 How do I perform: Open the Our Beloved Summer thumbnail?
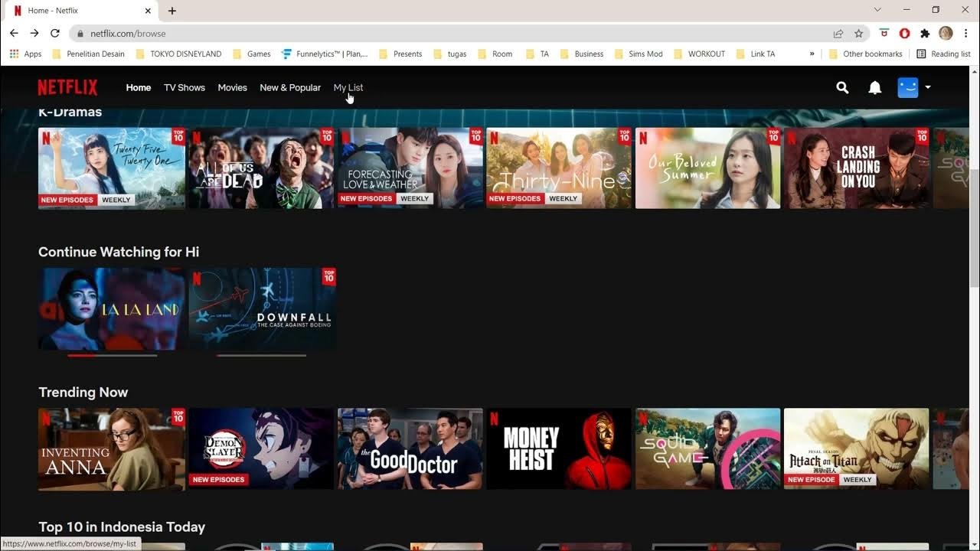(x=707, y=168)
